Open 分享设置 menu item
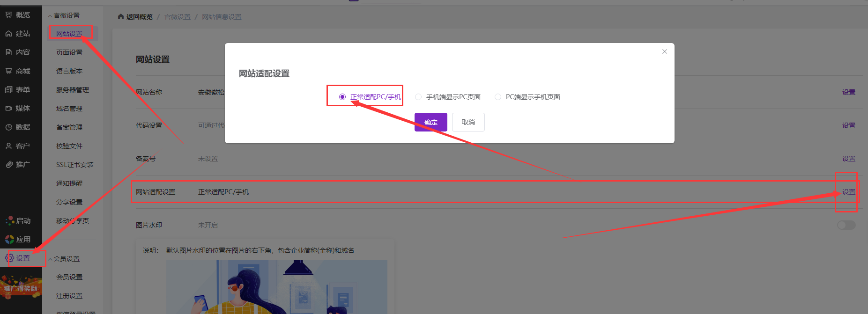The height and width of the screenshot is (314, 868). point(69,202)
